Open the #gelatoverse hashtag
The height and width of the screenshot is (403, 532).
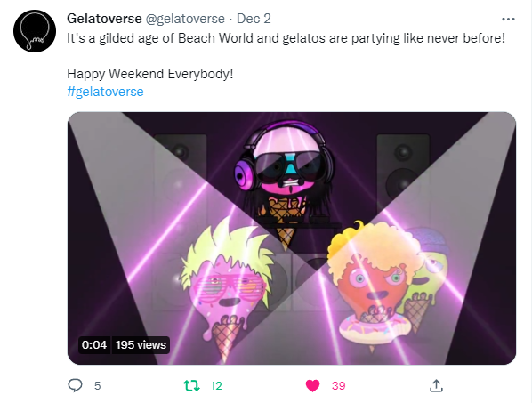click(x=105, y=92)
